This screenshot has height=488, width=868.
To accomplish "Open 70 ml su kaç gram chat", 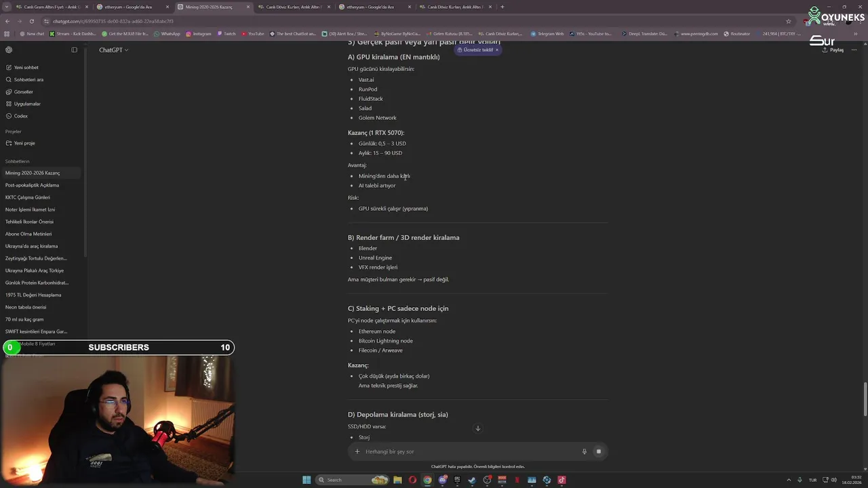I will click(x=41, y=319).
